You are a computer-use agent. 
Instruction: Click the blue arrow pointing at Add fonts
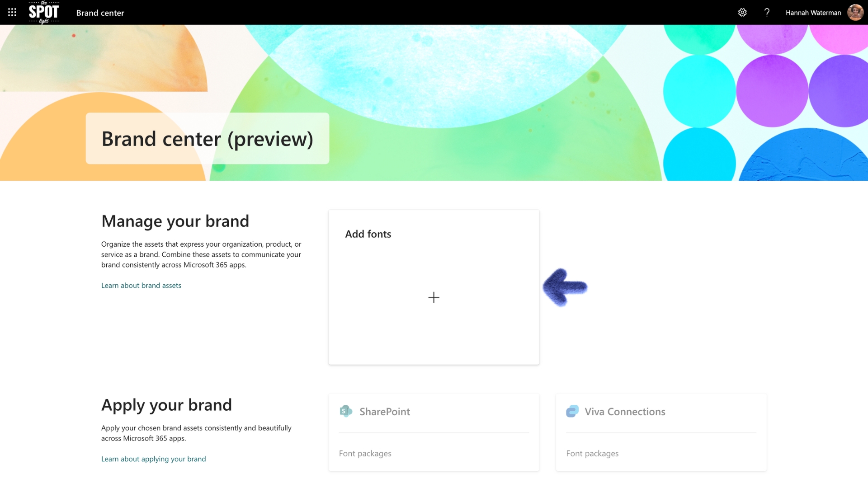[566, 288]
